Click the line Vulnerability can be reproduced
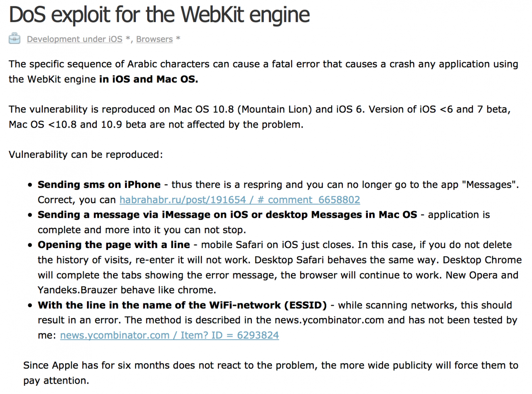 pyautogui.click(x=86, y=155)
